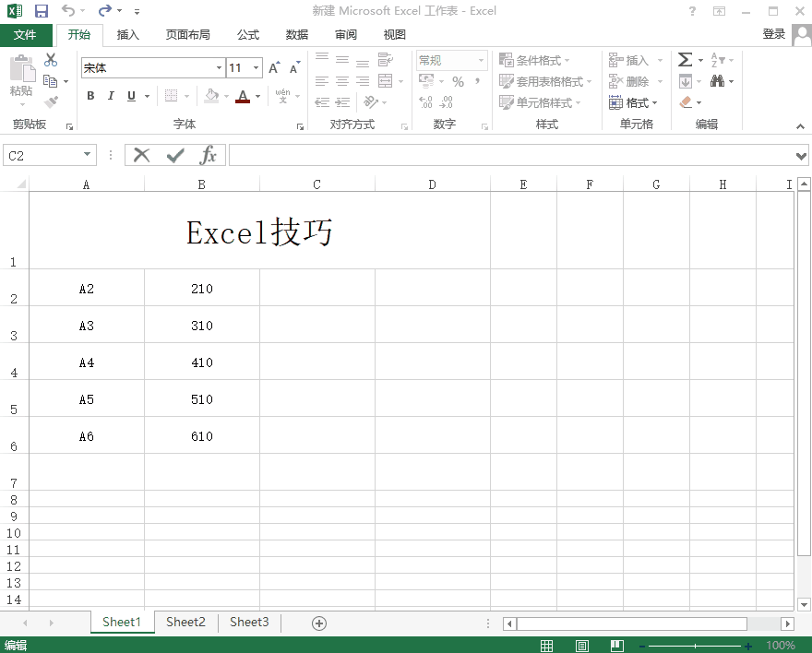
Task: Click the Cut scissors icon
Action: (51, 60)
